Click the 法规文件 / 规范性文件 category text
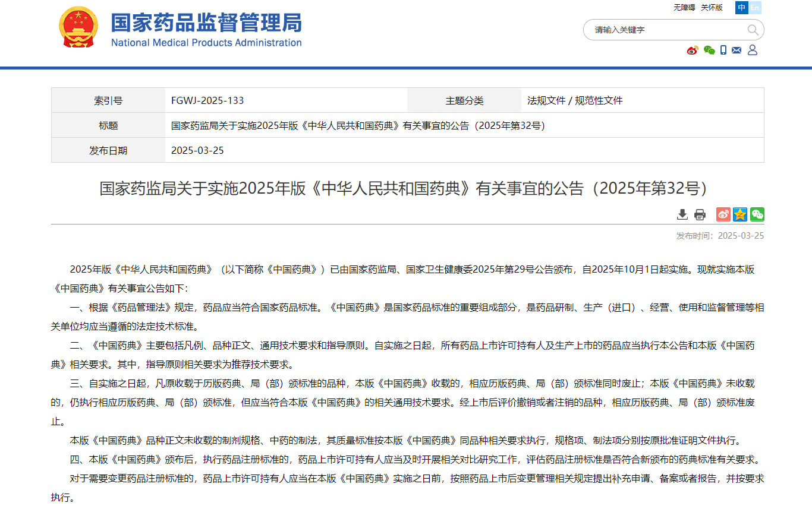 pos(575,100)
